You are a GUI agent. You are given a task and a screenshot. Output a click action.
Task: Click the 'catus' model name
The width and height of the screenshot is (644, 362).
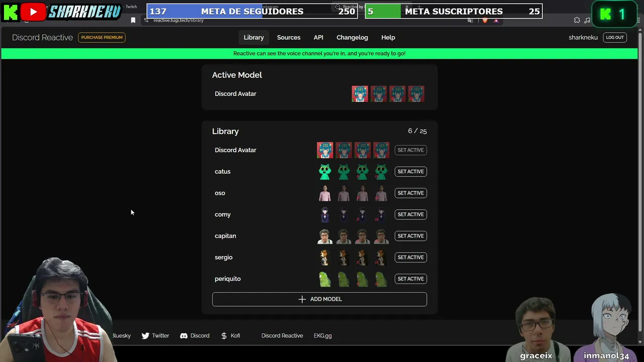(222, 171)
